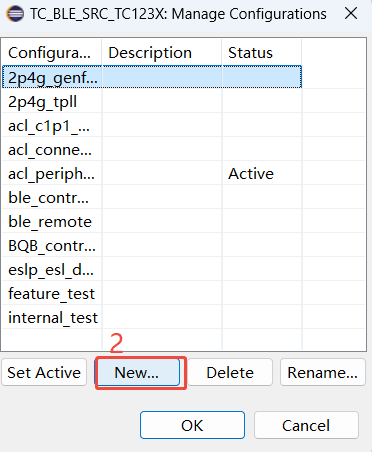The height and width of the screenshot is (452, 372).
Task: Click the Delete button
Action: 230,372
